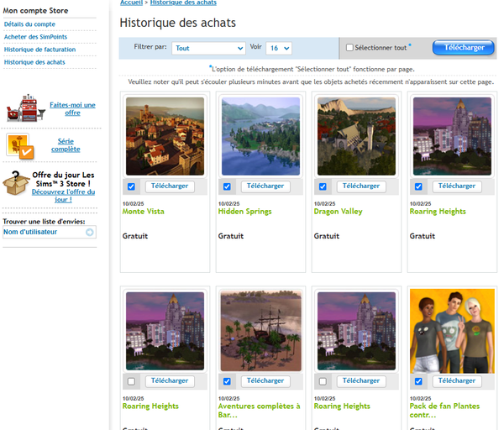Click the blue Télécharger button in filter bar
This screenshot has height=430, width=504.
tap(464, 48)
